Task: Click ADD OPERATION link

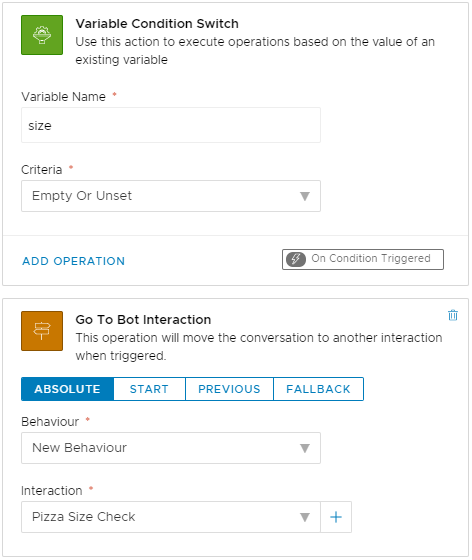Action: click(74, 261)
